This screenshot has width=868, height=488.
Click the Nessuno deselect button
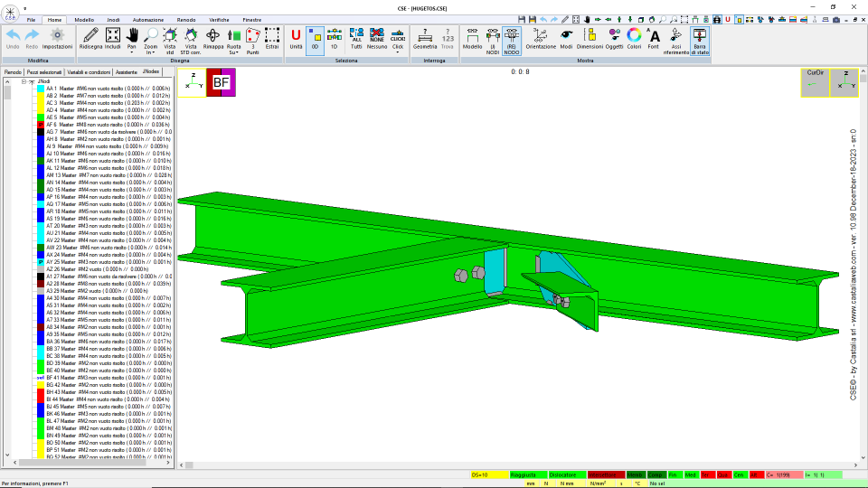click(x=377, y=40)
